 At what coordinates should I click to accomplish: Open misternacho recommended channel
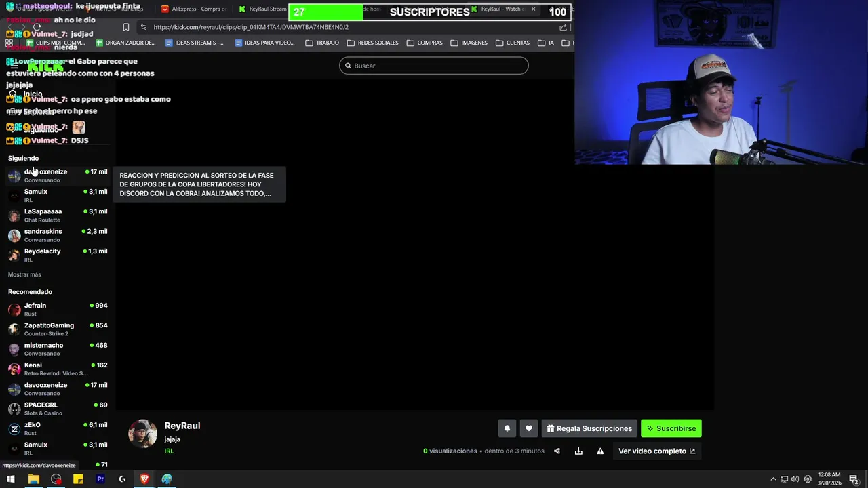(58, 349)
